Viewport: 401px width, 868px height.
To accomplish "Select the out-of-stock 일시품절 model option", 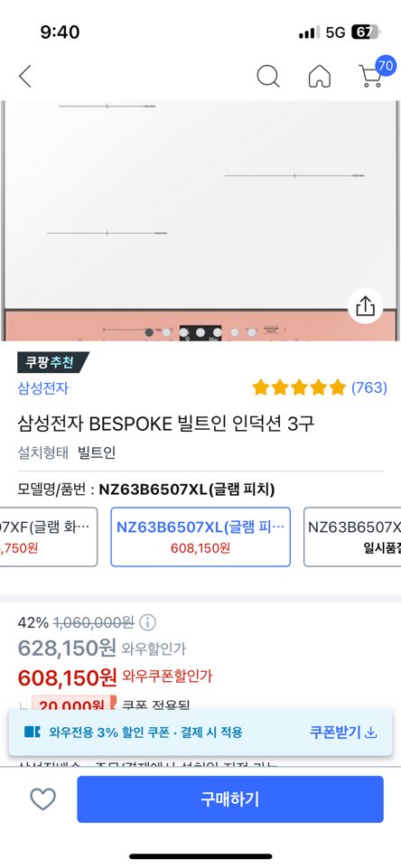I will click(352, 537).
